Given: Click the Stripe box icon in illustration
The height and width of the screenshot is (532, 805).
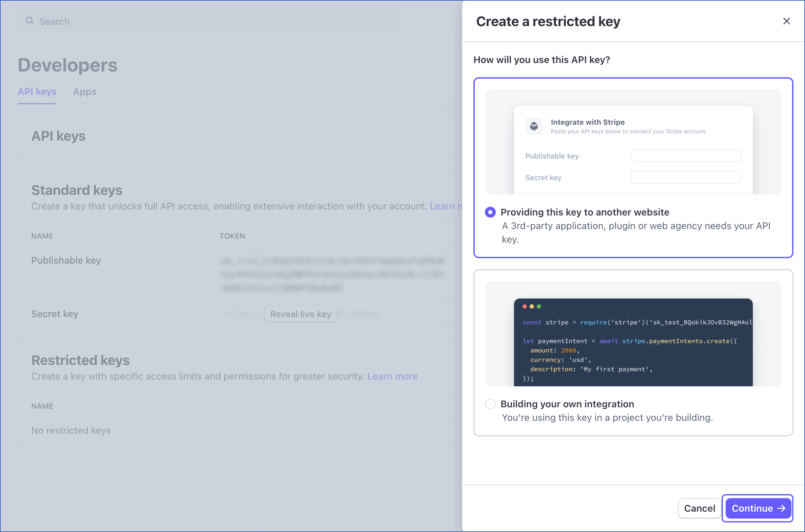Looking at the screenshot, I should pyautogui.click(x=534, y=126).
